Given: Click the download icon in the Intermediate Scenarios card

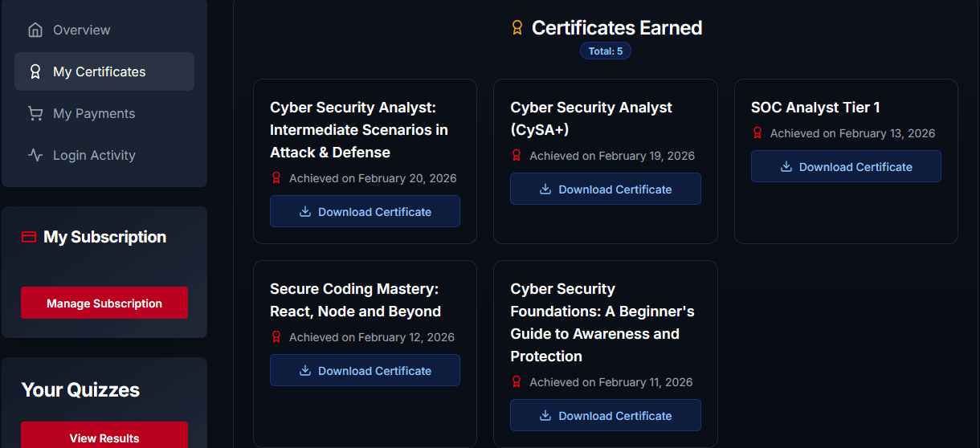Looking at the screenshot, I should point(304,212).
